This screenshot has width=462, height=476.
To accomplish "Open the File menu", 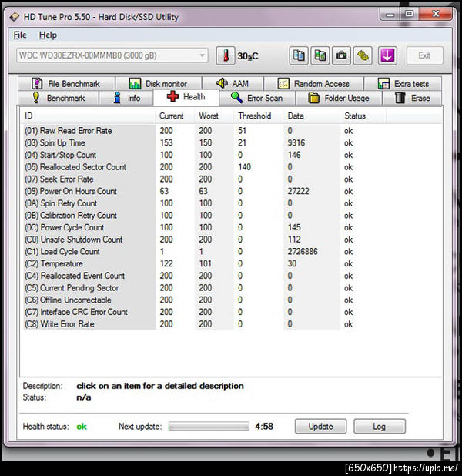I will [x=20, y=35].
